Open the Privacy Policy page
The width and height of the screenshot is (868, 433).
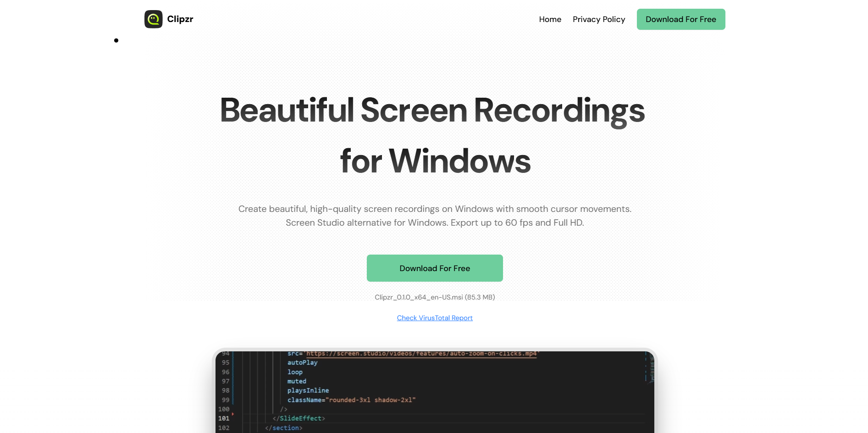(599, 19)
